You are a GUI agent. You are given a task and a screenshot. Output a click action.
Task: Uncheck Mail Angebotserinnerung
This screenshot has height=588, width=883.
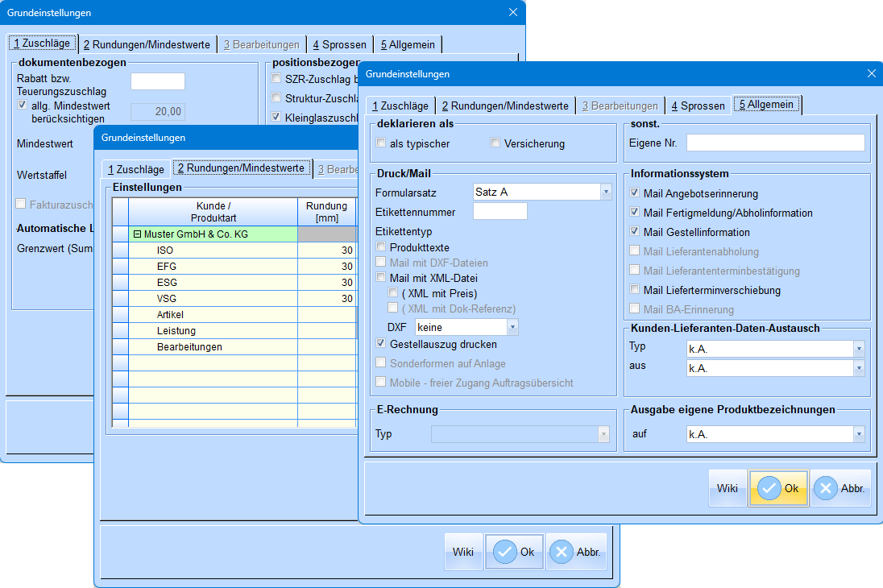click(x=635, y=193)
